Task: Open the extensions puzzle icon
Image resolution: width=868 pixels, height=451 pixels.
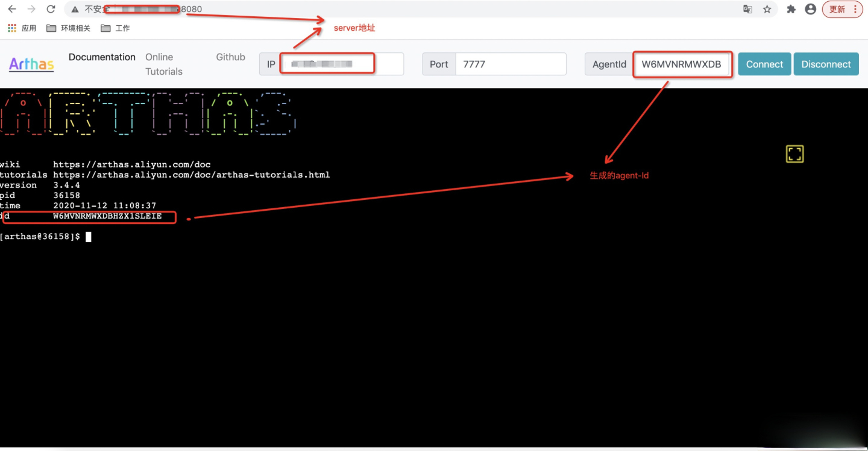Action: point(791,9)
